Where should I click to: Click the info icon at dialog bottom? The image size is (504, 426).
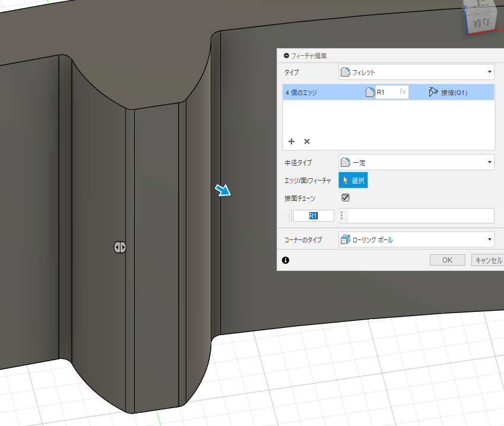(286, 260)
